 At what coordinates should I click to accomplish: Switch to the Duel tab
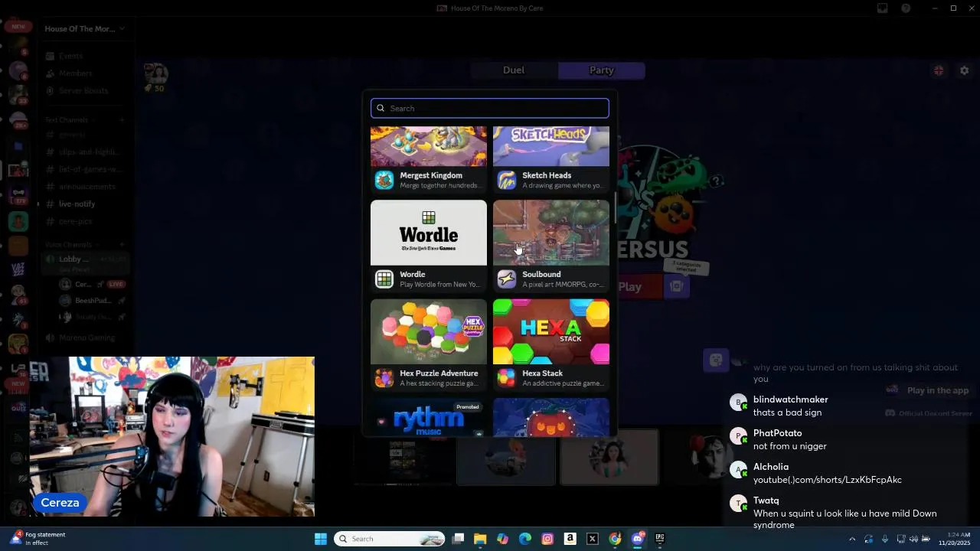coord(514,70)
